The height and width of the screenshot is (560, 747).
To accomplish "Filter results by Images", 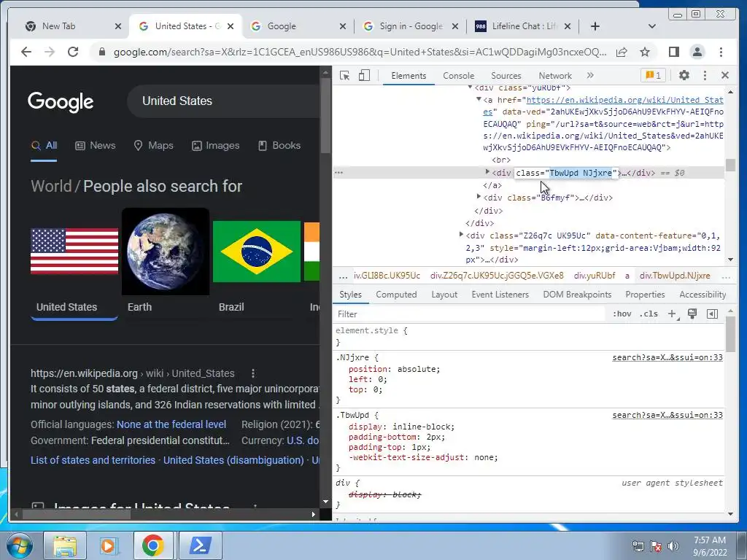I will [x=215, y=145].
